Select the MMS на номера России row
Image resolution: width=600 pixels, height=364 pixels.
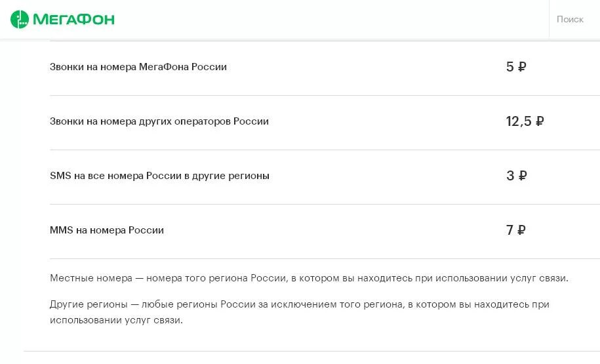coord(107,230)
